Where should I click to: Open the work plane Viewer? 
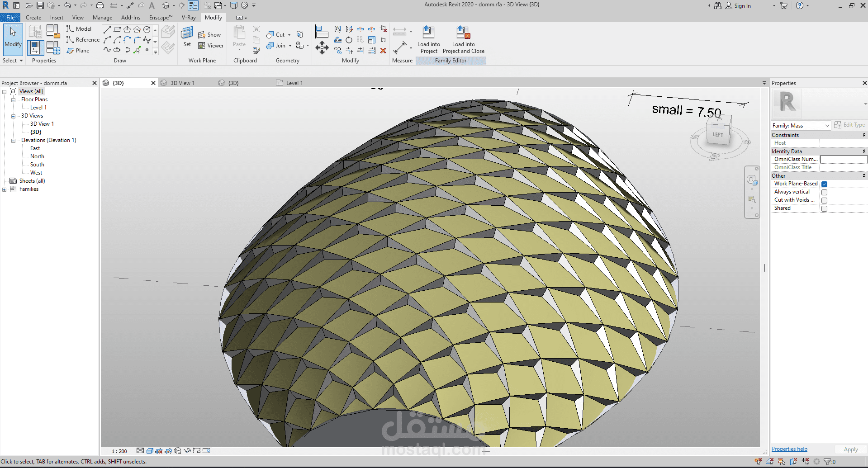[211, 46]
